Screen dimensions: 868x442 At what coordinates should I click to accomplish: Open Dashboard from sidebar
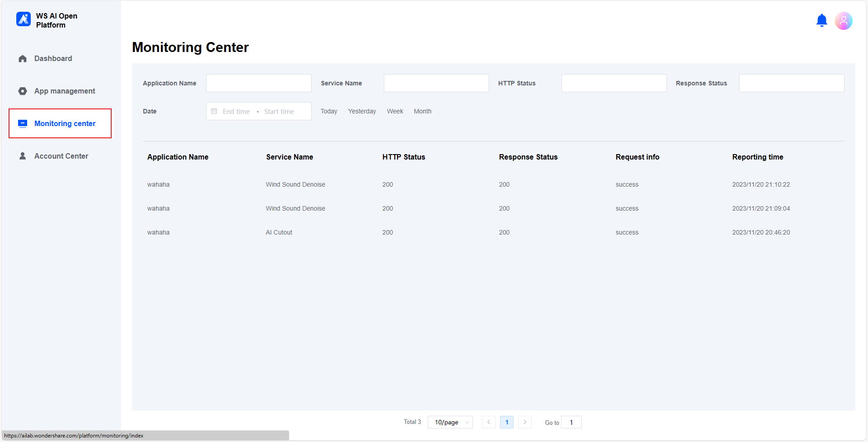[53, 59]
